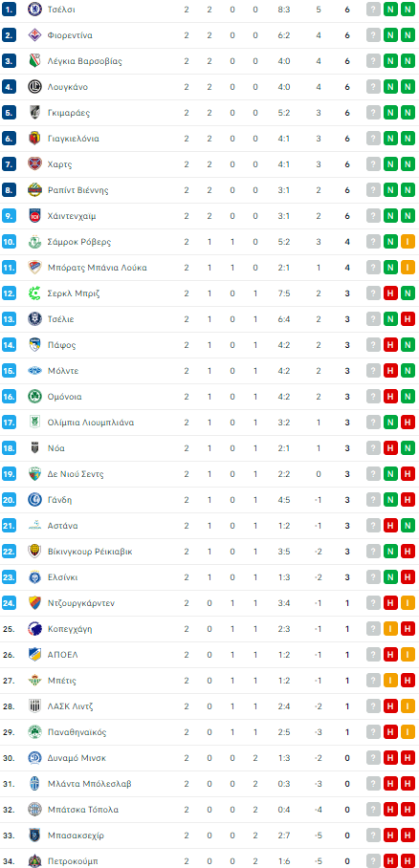Open the Βίκινγκουρ Ρέικιαβικ team page
419x868 pixels.
tap(90, 552)
